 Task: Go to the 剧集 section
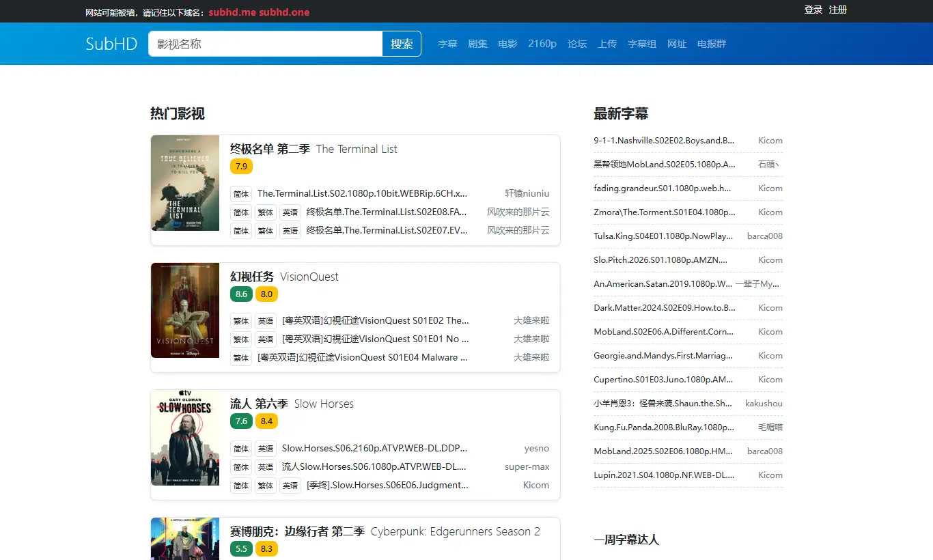click(477, 44)
